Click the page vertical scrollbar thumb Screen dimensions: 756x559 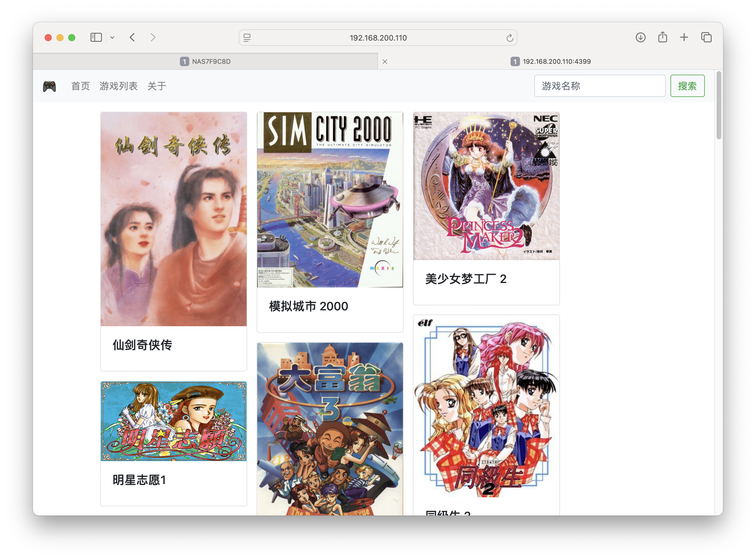[719, 105]
